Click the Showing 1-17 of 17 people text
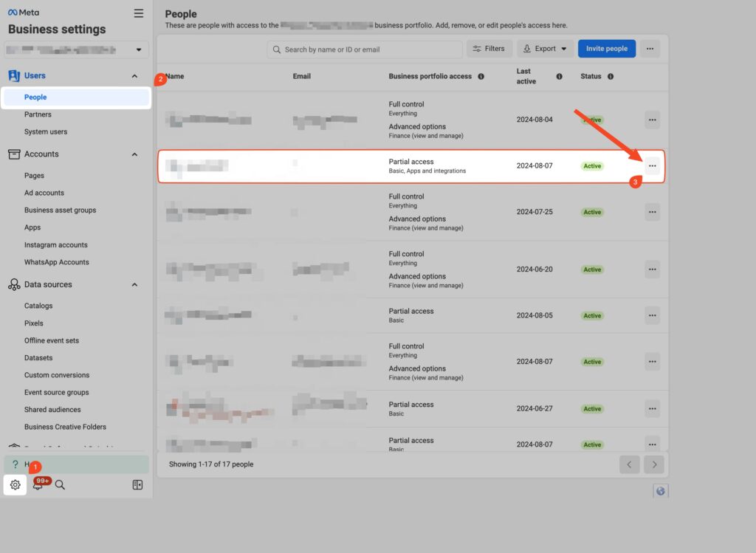The width and height of the screenshot is (756, 553). point(210,464)
